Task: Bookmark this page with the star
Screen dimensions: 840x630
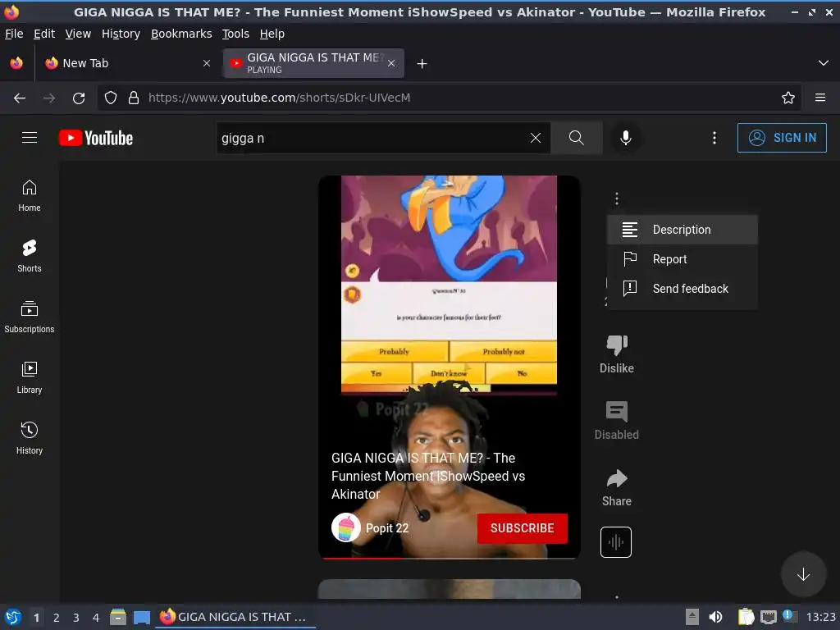Action: tap(788, 98)
